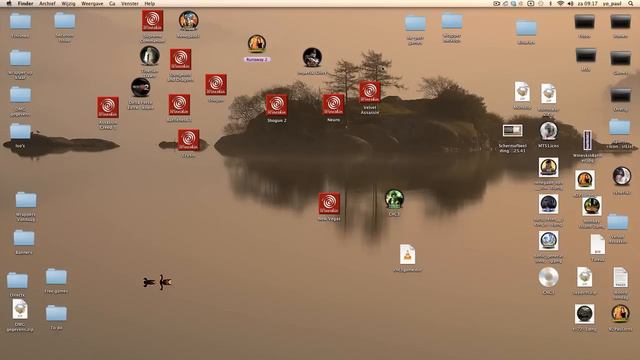Viewport: 640px width, 360px height.
Task: Select the Supreme Commander WineBottler icon
Action: coord(153,21)
